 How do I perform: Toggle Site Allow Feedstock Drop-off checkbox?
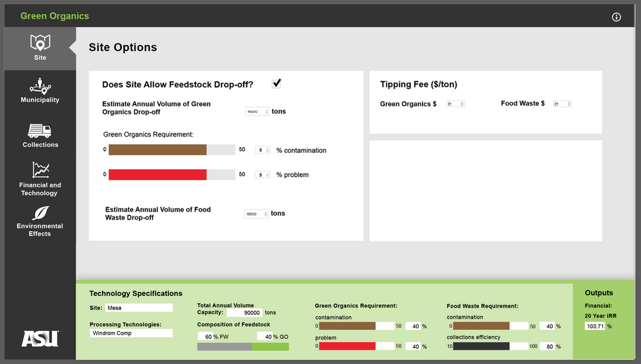(277, 84)
